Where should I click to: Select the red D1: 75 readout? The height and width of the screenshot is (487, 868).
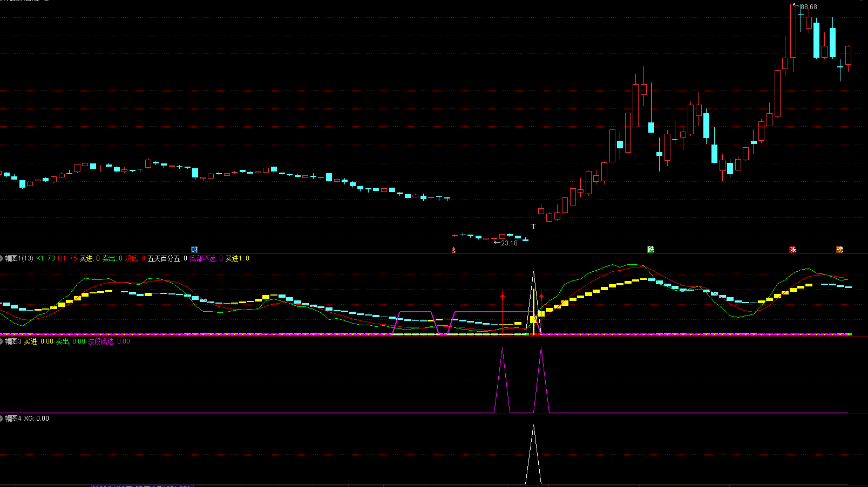[67, 259]
